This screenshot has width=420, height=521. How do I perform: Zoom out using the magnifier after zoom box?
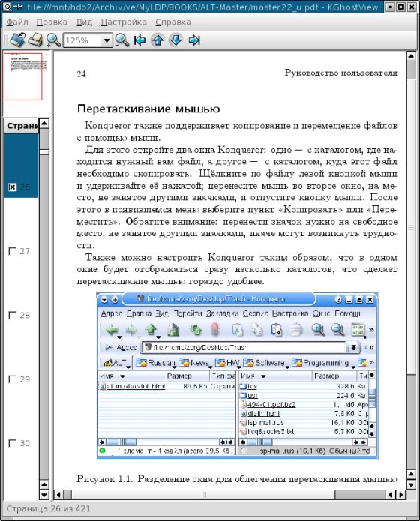pyautogui.click(x=122, y=40)
